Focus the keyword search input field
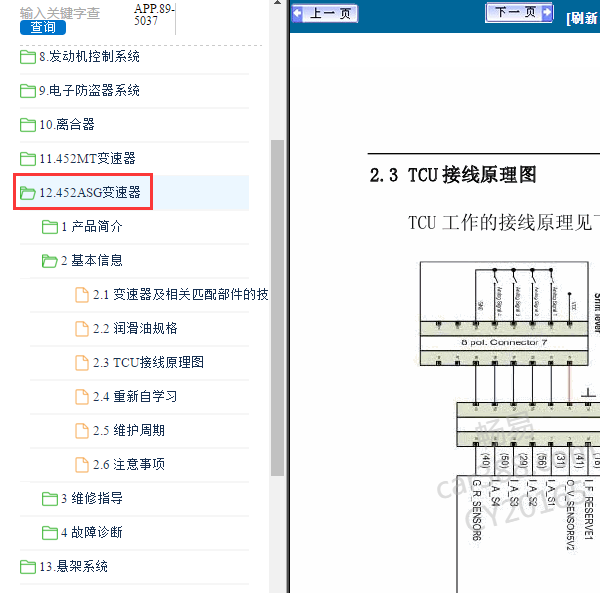This screenshot has height=593, width=600. coord(60,13)
